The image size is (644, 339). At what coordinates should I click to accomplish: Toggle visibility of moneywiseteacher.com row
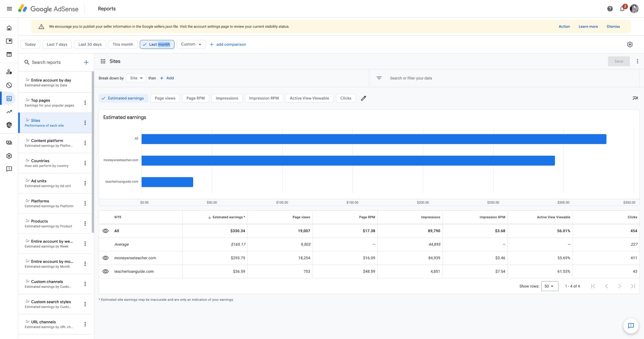tap(105, 258)
